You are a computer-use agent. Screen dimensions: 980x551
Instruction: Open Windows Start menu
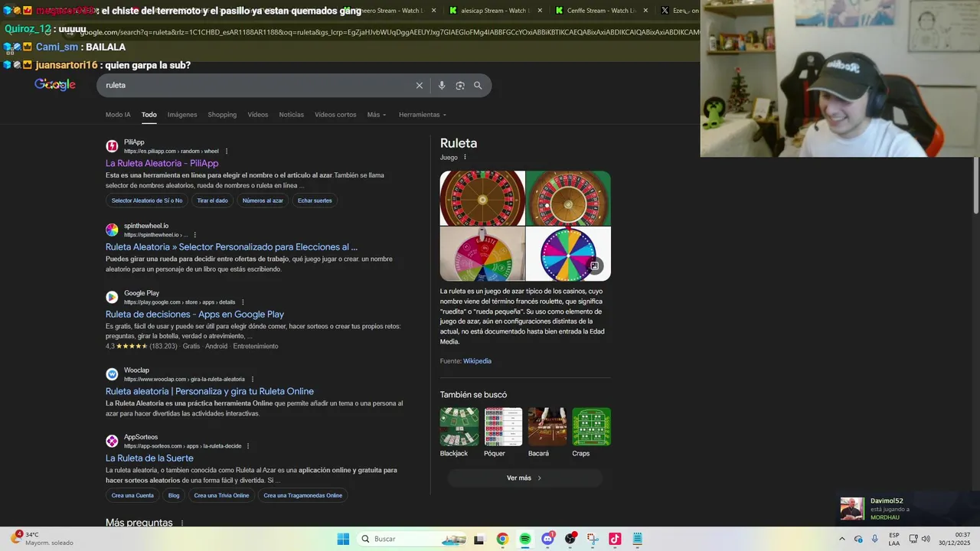(343, 539)
